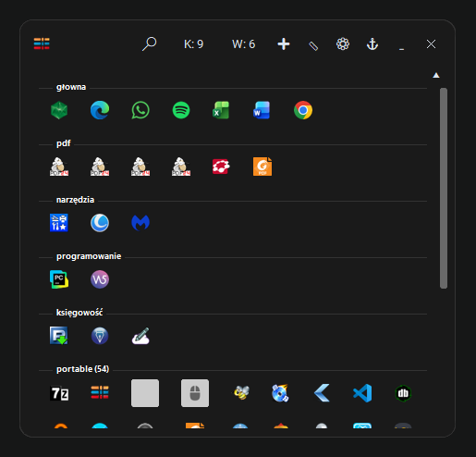Open the Excel shortcut

pos(221,110)
